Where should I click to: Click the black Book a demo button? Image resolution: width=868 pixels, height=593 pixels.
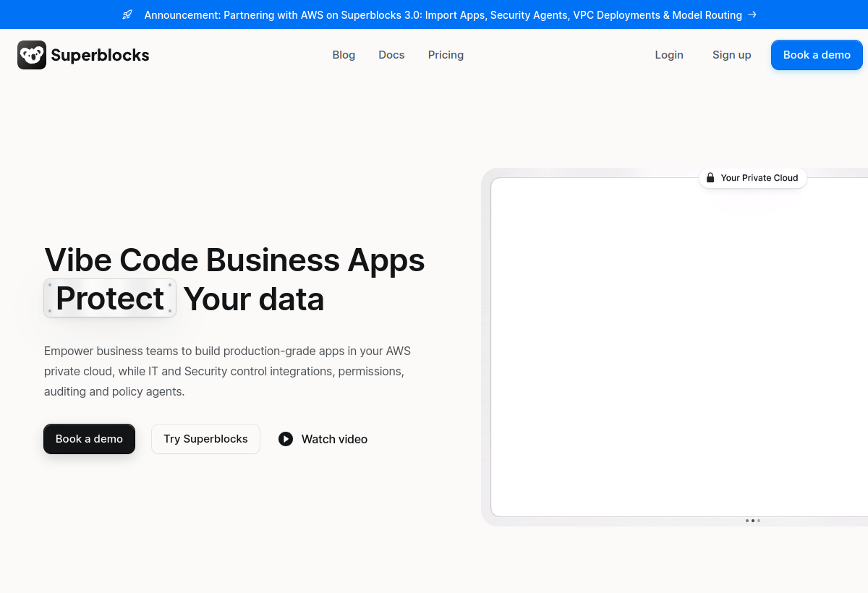[x=89, y=439]
